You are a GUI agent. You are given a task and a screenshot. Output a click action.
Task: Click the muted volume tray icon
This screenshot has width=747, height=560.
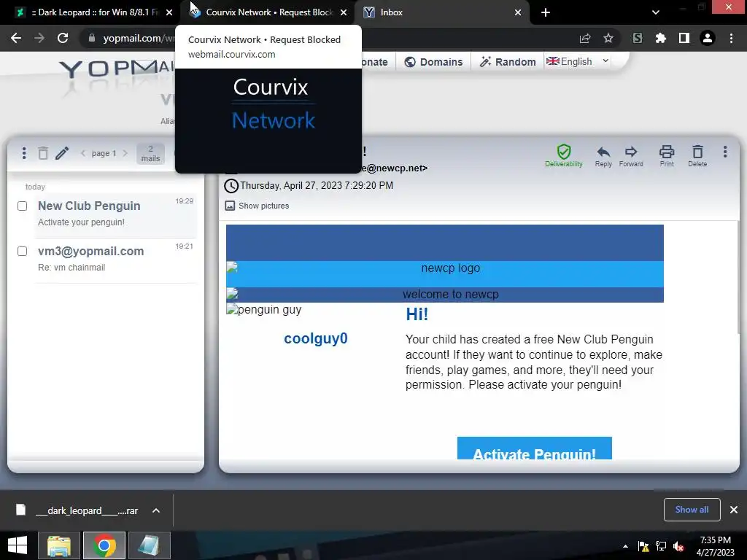678,546
